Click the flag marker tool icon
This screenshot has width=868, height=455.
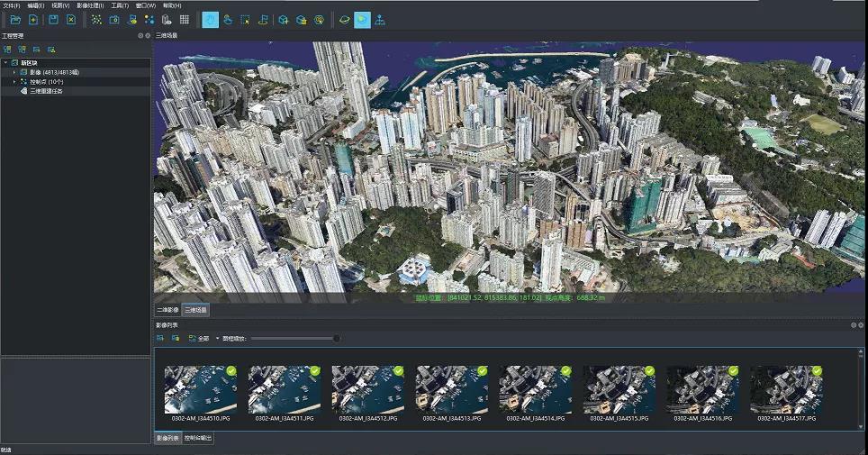tap(263, 19)
